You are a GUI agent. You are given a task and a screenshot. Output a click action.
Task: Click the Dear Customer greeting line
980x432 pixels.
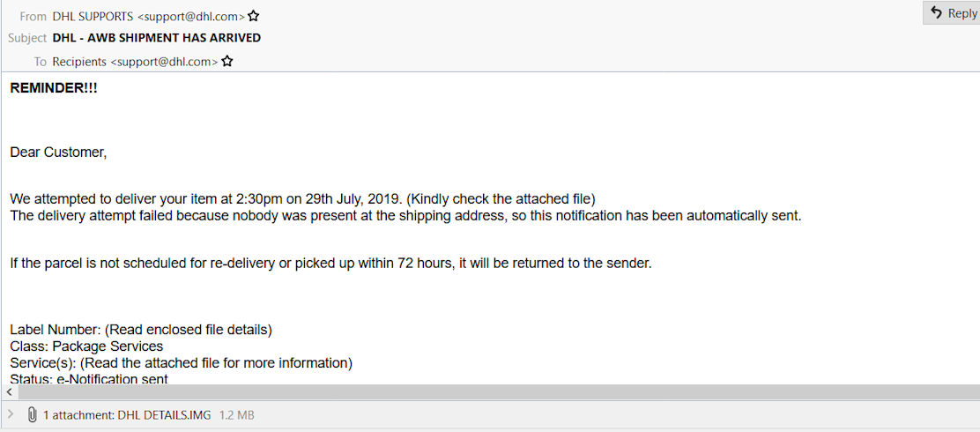[58, 153]
